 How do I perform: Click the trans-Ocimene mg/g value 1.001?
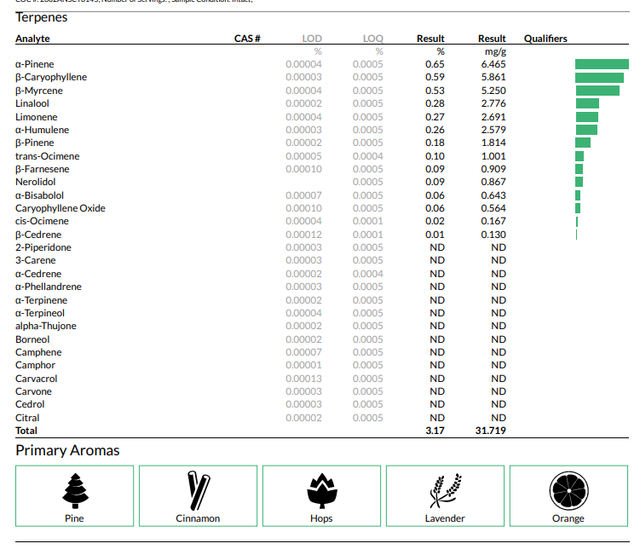[x=493, y=156]
